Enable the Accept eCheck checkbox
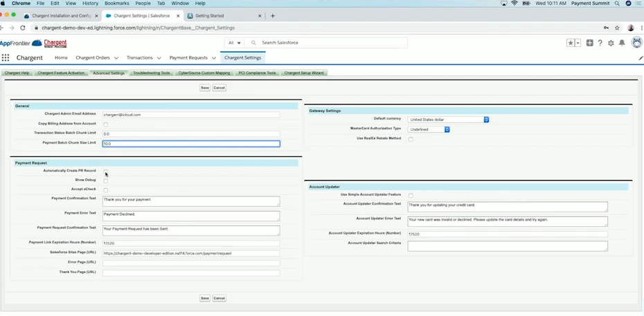The height and width of the screenshot is (316, 644). [105, 190]
